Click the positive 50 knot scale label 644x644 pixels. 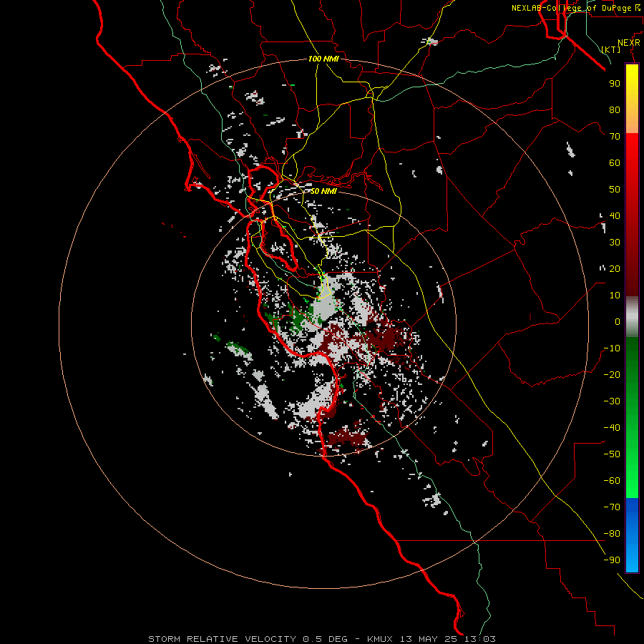(615, 190)
